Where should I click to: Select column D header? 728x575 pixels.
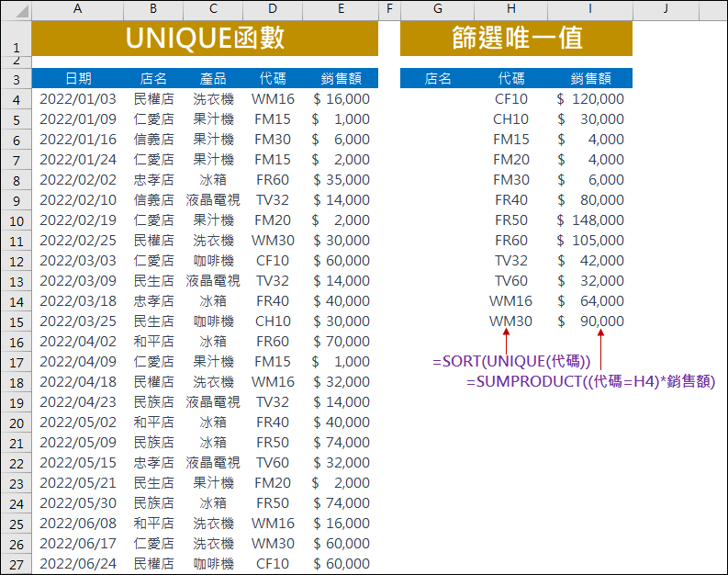click(273, 8)
